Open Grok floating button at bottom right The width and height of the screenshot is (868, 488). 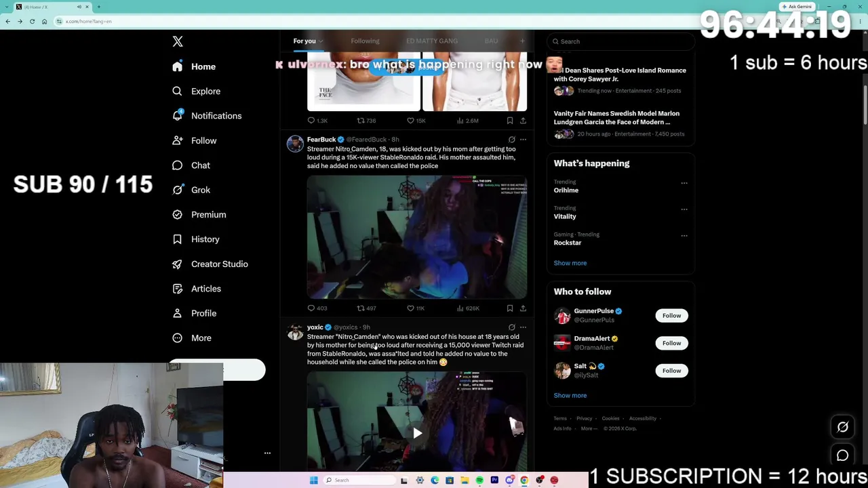pos(843,427)
